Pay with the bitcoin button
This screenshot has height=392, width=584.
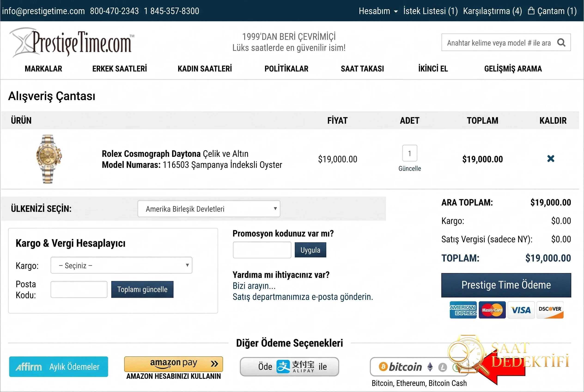[419, 367]
